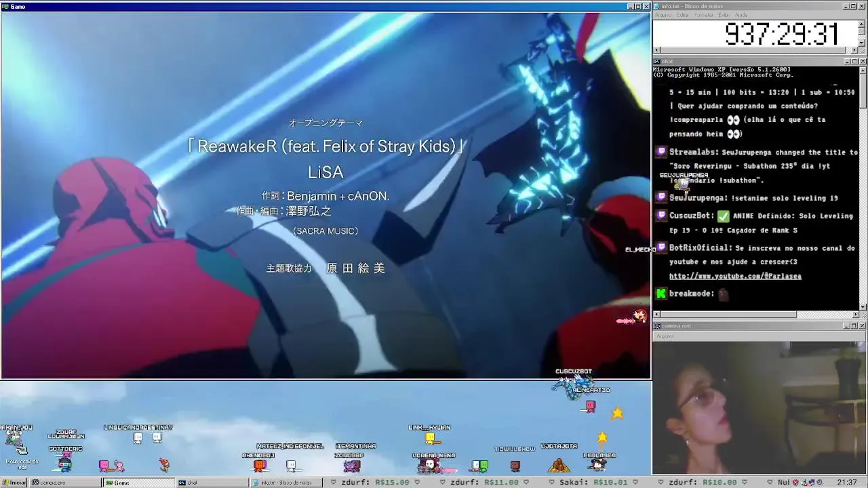Click the LINK__KYLIAN yellow avatar
Image resolution: width=868 pixels, height=488 pixels.
(430, 438)
